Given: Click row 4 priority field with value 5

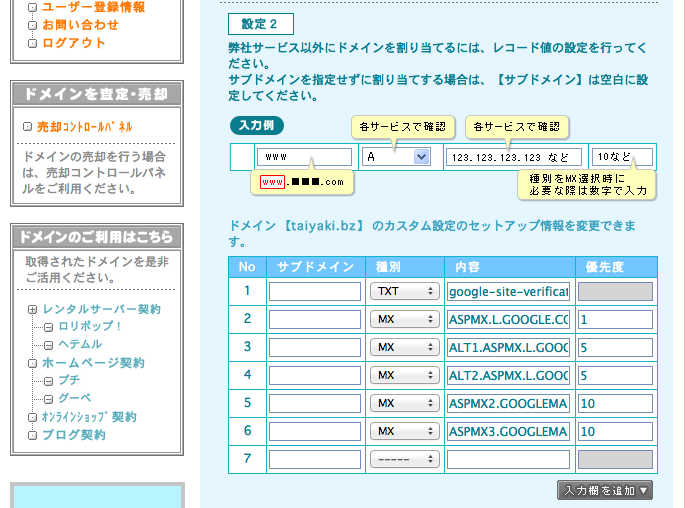Looking at the screenshot, I should [x=615, y=375].
